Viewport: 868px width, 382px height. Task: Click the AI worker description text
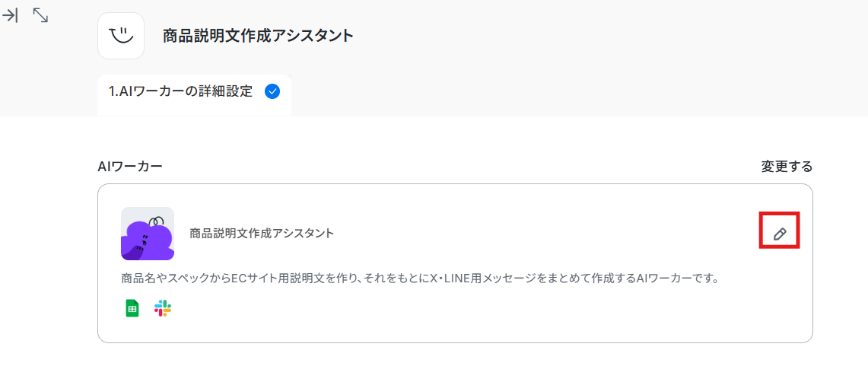pos(420,279)
